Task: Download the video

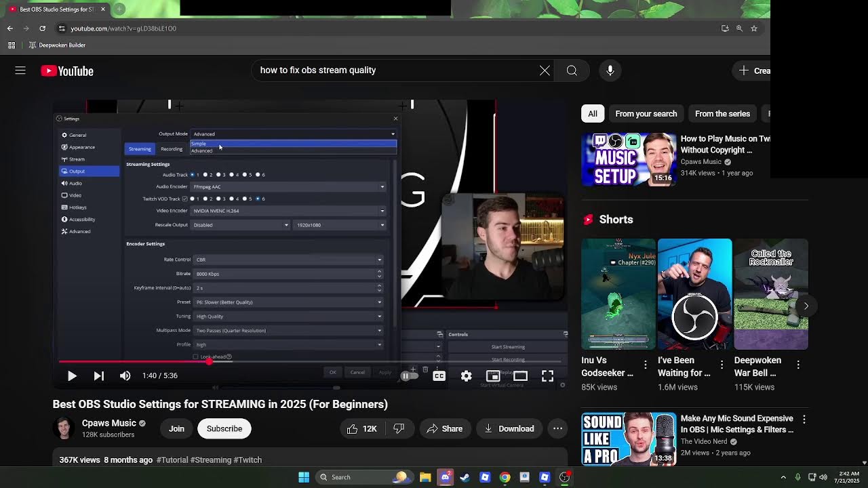Action: point(509,428)
